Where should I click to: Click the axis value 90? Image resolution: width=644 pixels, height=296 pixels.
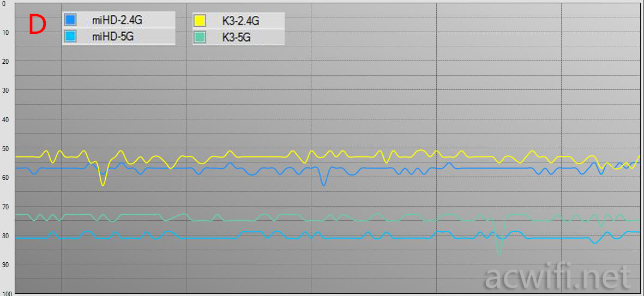point(5,264)
